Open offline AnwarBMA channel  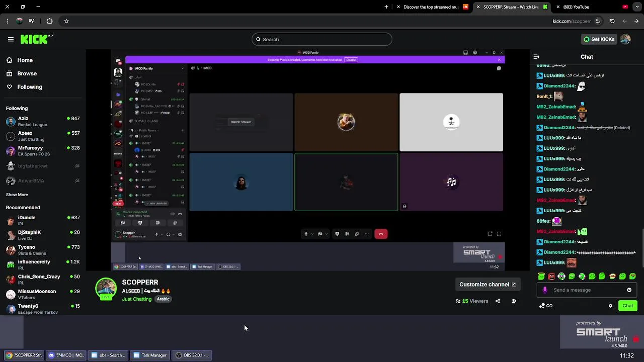pyautogui.click(x=43, y=180)
